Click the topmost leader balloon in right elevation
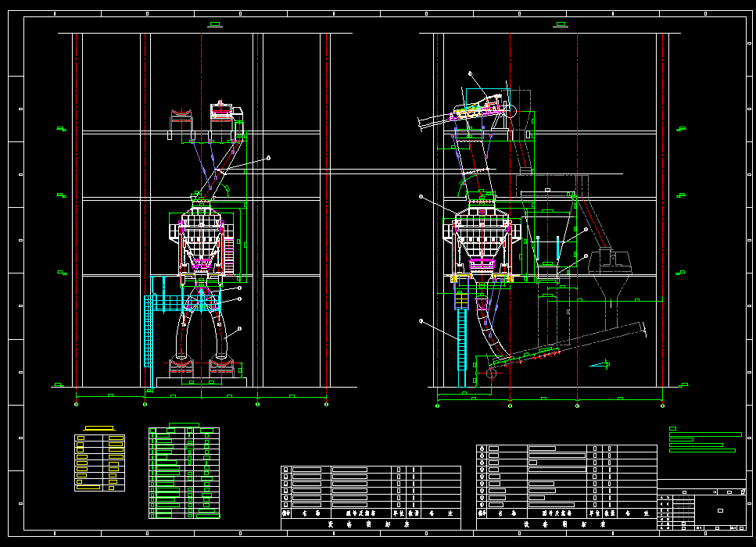Screen dimensions: 756x547 [x=471, y=73]
